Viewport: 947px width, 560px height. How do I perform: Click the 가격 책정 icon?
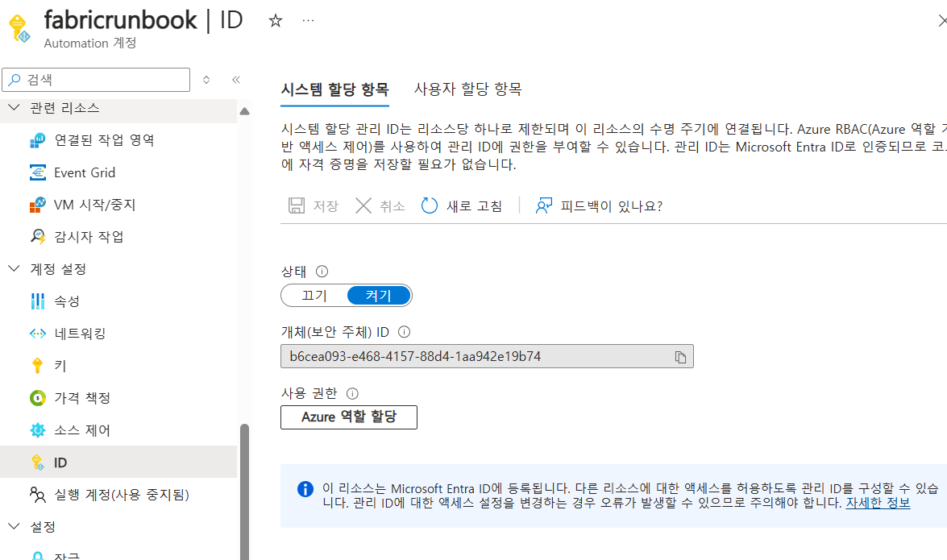point(37,398)
